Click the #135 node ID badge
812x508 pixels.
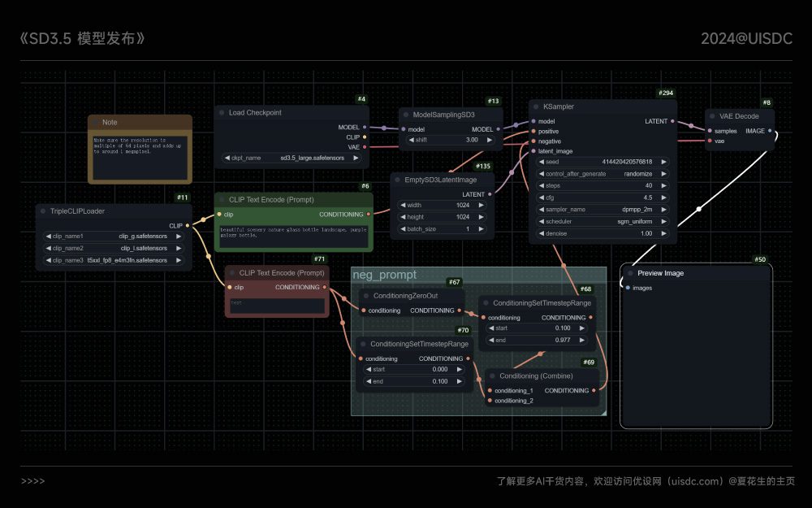482,167
